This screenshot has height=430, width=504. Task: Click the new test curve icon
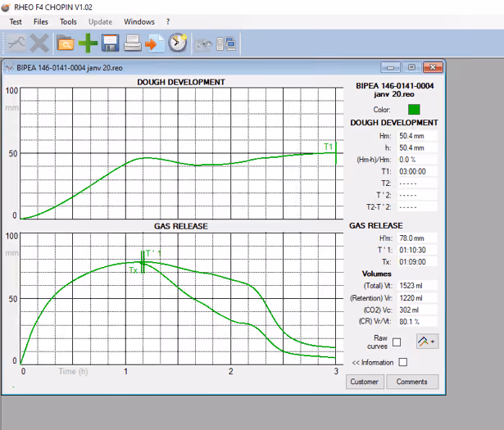click(x=16, y=43)
